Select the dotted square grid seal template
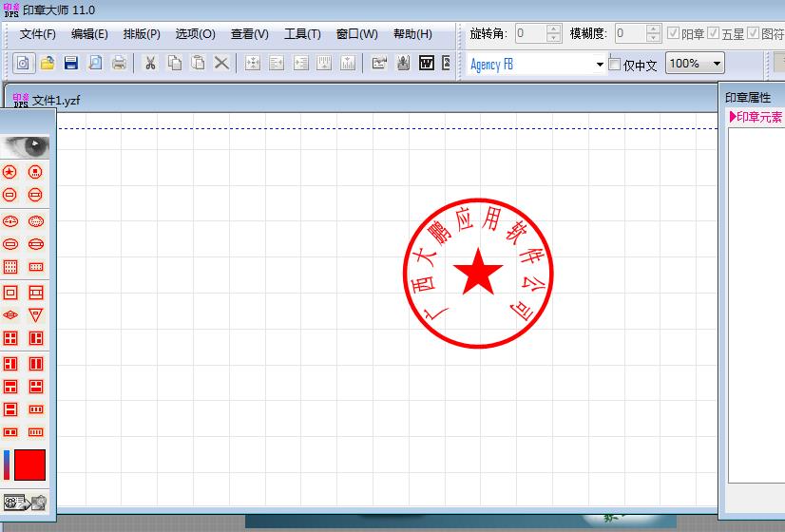Image resolution: width=785 pixels, height=532 pixels. 10,267
